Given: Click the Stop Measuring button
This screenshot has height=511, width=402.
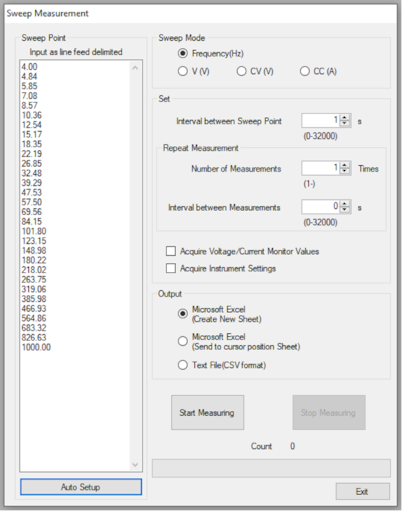Looking at the screenshot, I should pyautogui.click(x=329, y=412).
